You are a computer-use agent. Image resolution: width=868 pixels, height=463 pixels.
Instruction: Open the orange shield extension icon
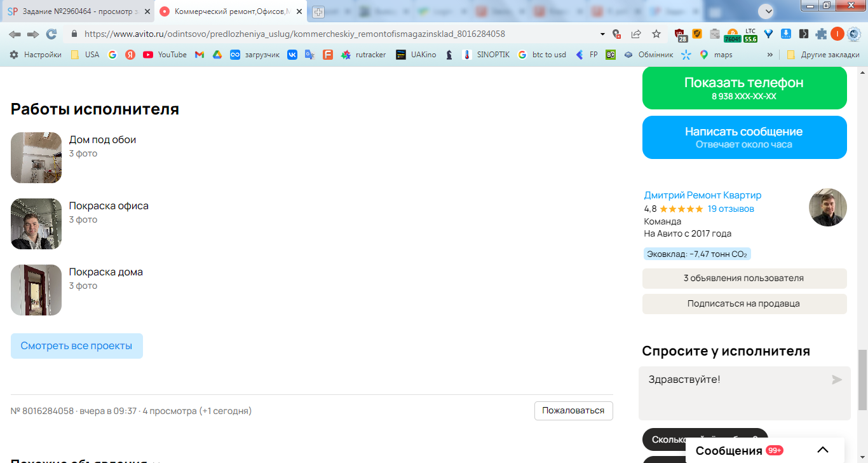pyautogui.click(x=697, y=34)
